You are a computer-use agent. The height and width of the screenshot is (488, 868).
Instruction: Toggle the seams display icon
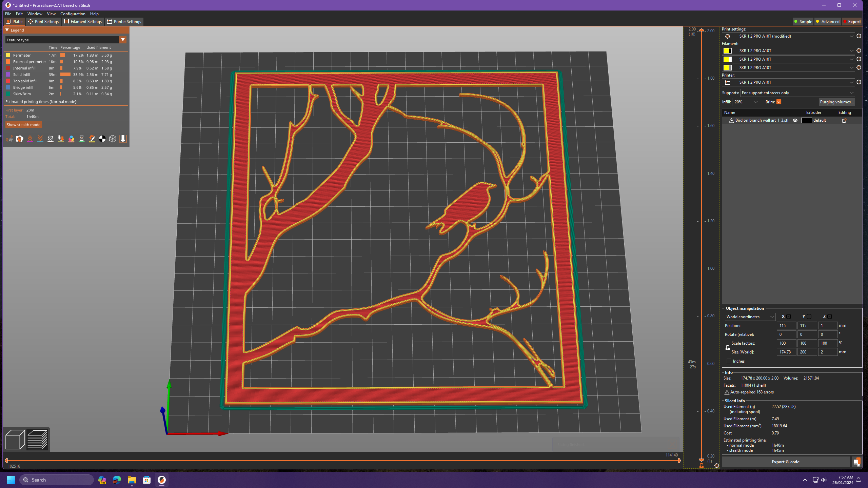pyautogui.click(x=51, y=139)
